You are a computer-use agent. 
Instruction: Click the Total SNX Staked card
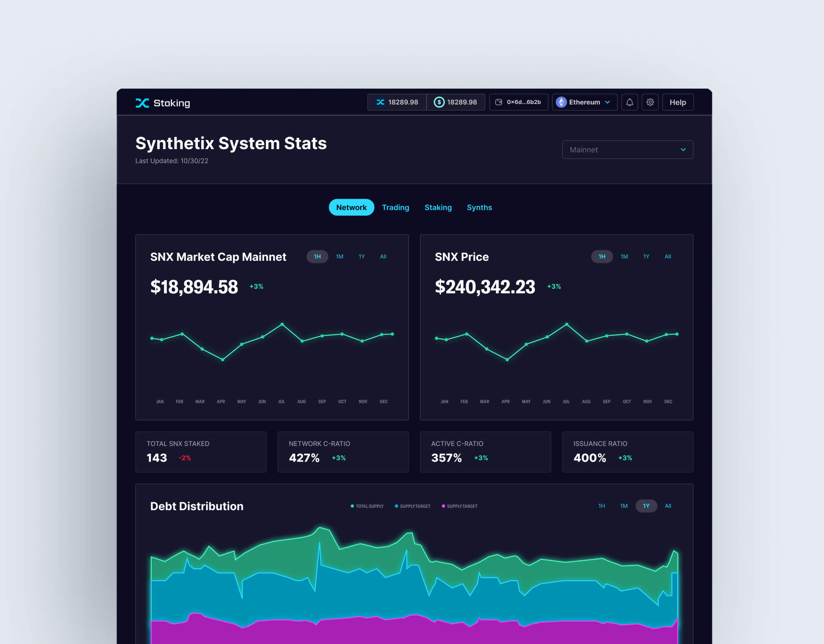coord(201,452)
